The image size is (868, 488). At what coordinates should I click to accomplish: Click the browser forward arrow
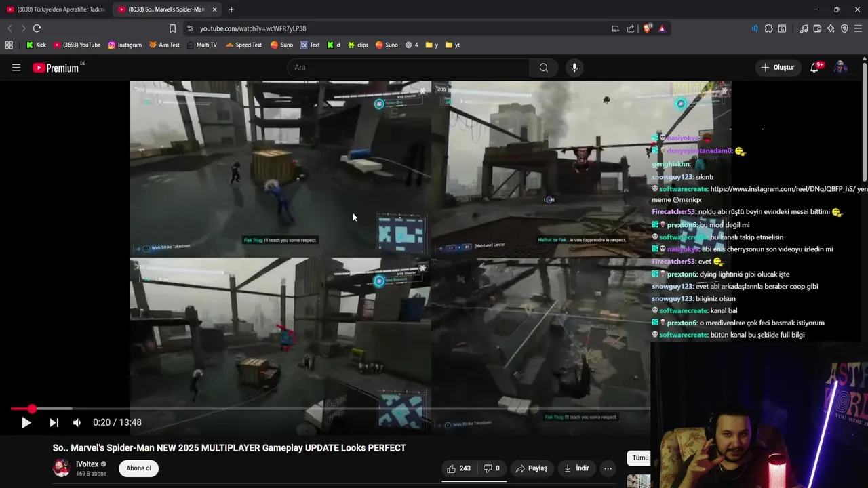22,28
